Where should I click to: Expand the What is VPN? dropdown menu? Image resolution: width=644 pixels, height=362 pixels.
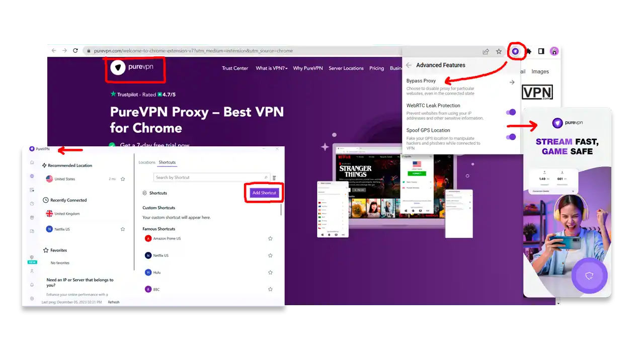(x=272, y=68)
